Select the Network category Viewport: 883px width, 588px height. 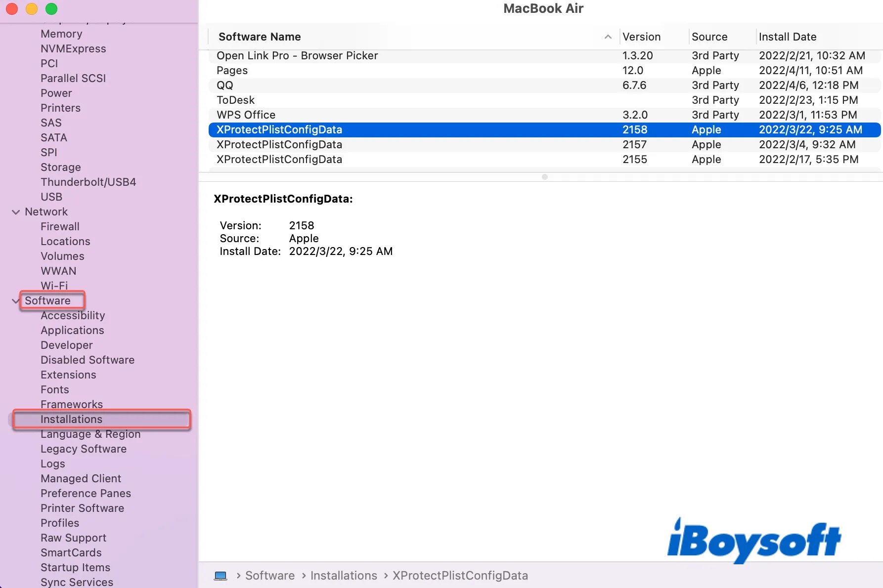point(46,212)
